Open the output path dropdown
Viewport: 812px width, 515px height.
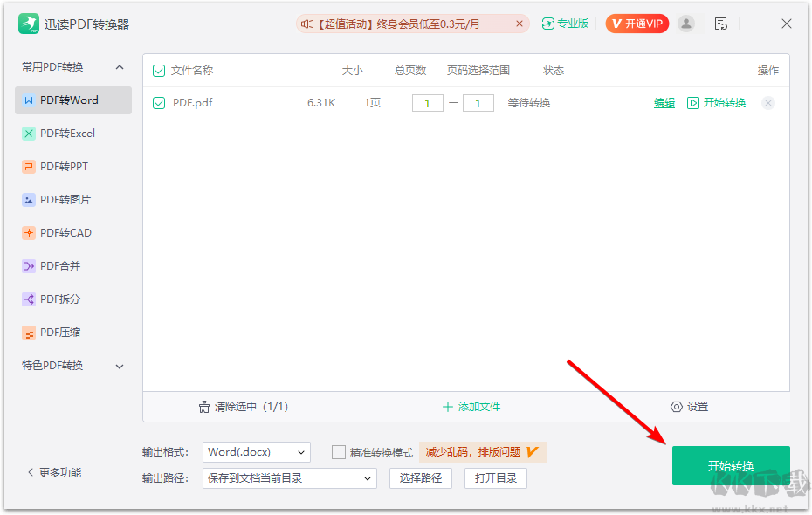point(288,477)
